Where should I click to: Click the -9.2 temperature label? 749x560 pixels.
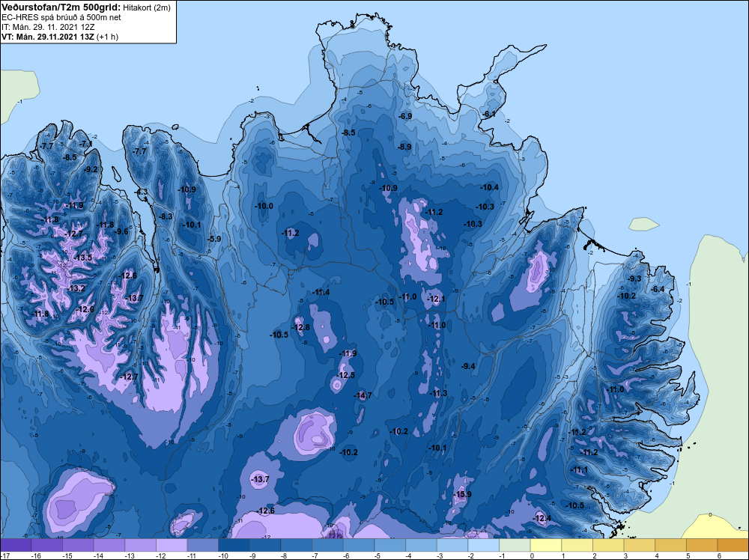pyautogui.click(x=91, y=169)
